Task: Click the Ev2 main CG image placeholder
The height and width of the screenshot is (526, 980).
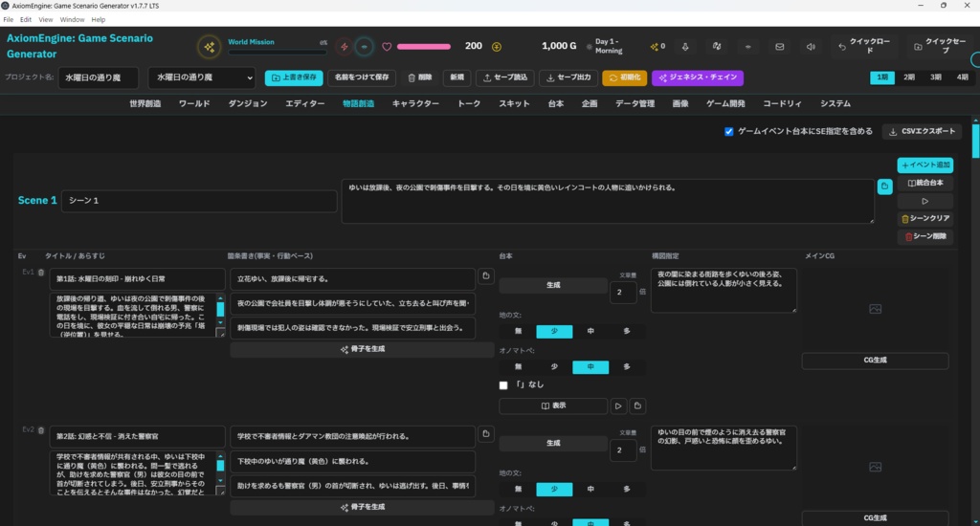Action: 875,467
